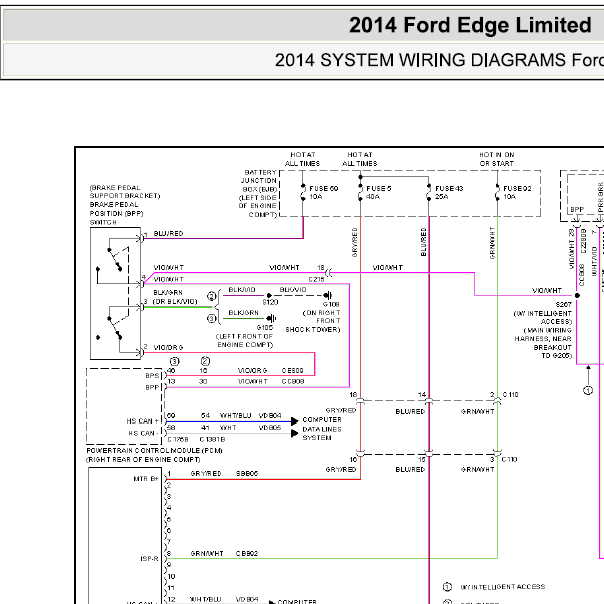The height and width of the screenshot is (604, 604).
Task: Select the "G105" ground label
Action: click(x=265, y=327)
